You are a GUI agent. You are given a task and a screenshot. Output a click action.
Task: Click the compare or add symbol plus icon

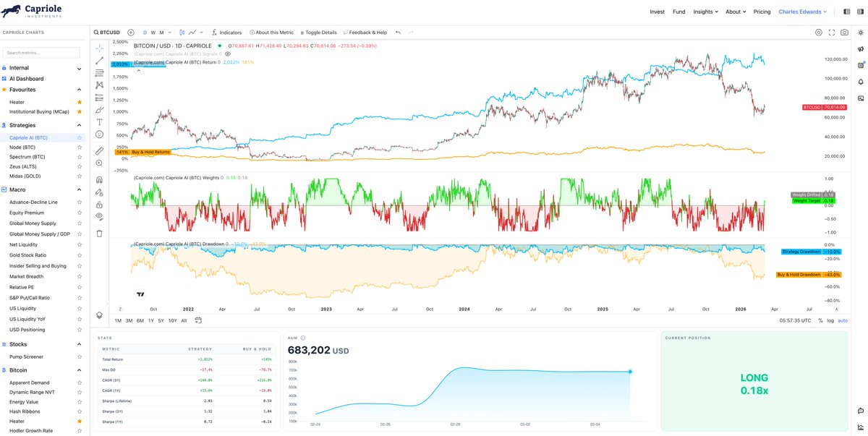tap(131, 33)
